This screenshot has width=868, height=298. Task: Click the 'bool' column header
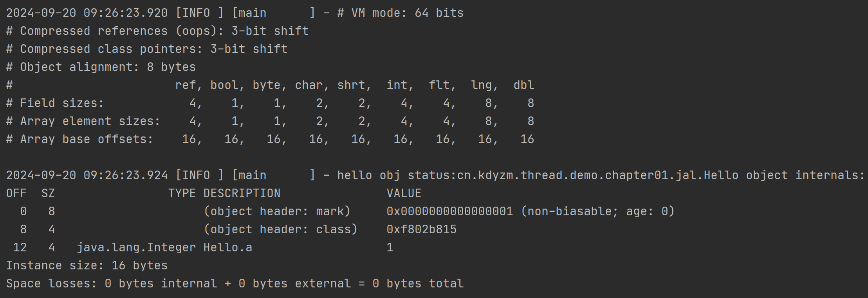[x=224, y=85]
